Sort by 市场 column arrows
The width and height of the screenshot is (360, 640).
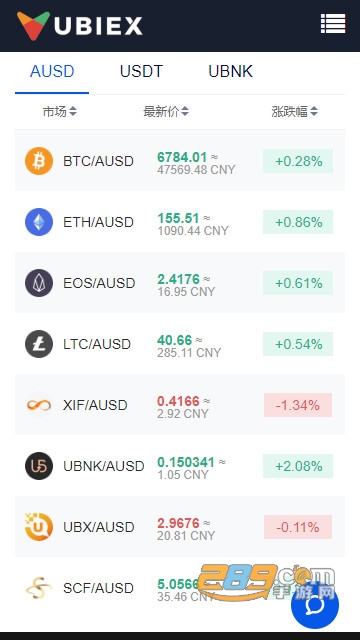pyautogui.click(x=73, y=111)
